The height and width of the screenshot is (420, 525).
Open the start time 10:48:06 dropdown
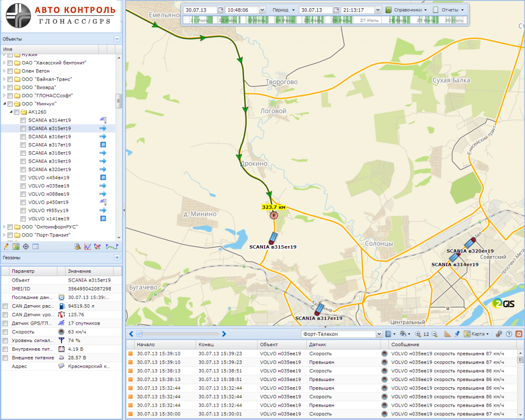pyautogui.click(x=262, y=10)
